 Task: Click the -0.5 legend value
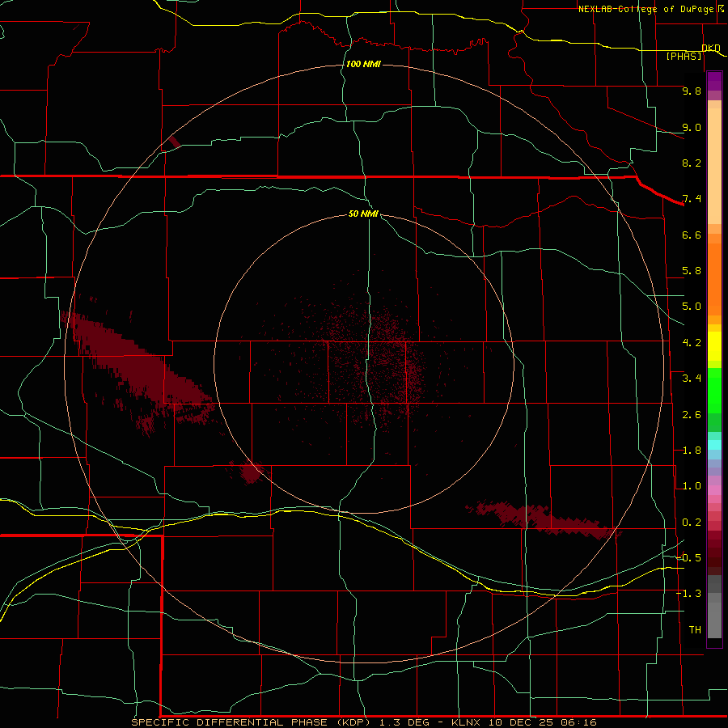coord(688,558)
